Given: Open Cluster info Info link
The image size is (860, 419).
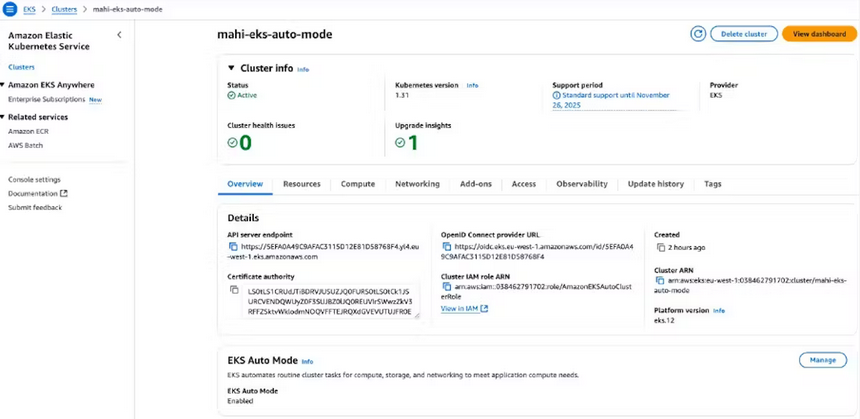Looking at the screenshot, I should 303,70.
